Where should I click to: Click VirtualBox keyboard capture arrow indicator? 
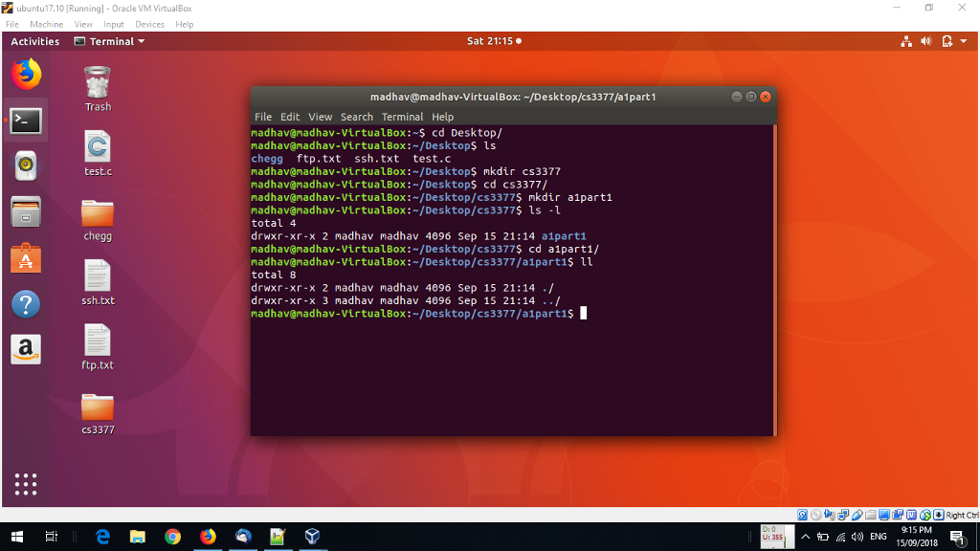tap(939, 515)
